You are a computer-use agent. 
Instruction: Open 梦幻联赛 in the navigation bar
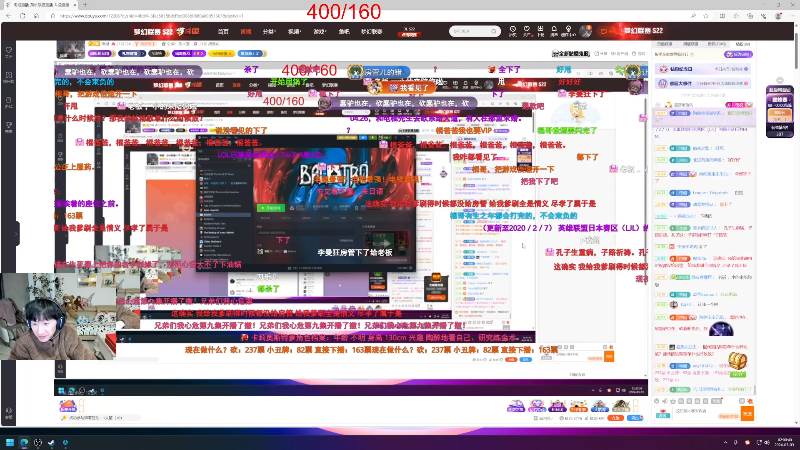click(x=371, y=32)
